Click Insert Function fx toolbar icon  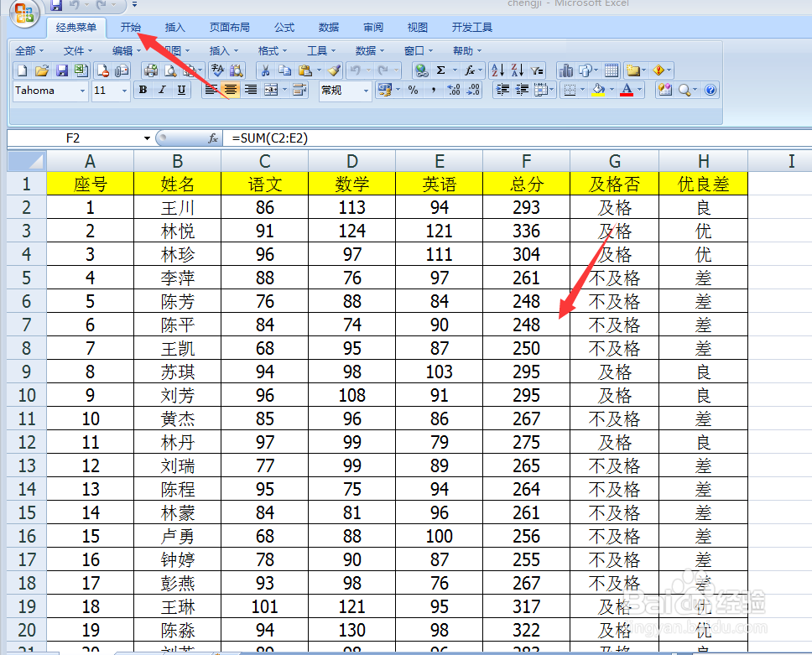[470, 70]
